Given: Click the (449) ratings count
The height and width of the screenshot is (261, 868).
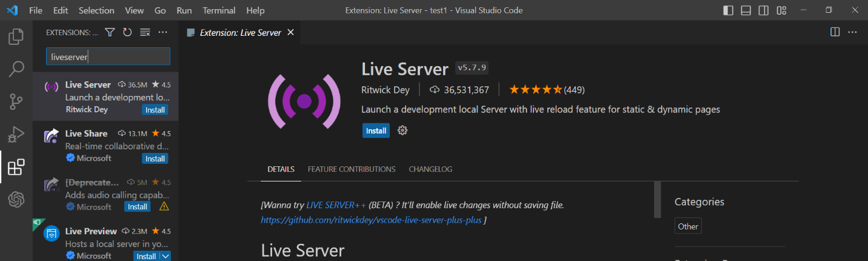Looking at the screenshot, I should 574,90.
